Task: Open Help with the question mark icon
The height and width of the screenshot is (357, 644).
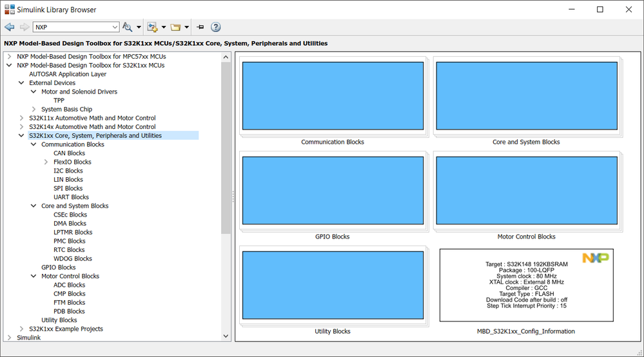Action: point(215,27)
